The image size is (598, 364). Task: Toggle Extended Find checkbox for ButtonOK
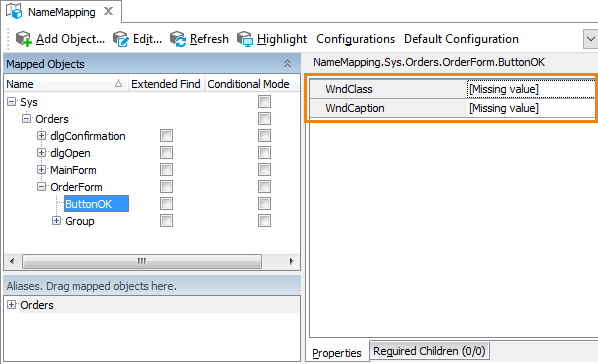[166, 204]
